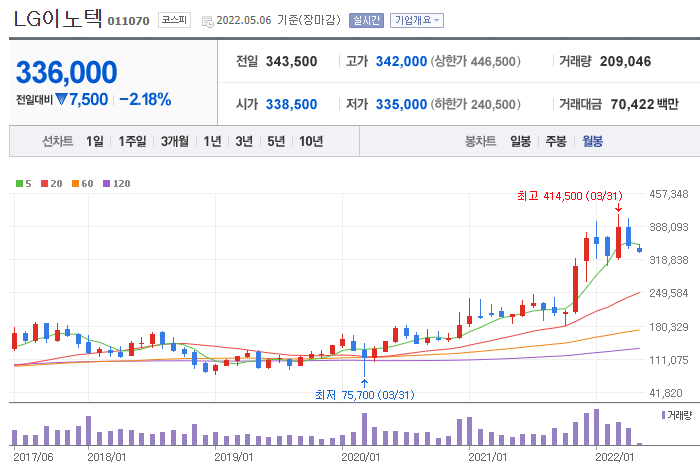Click the calendar icon before the date
The width and height of the screenshot is (700, 476).
click(x=208, y=21)
